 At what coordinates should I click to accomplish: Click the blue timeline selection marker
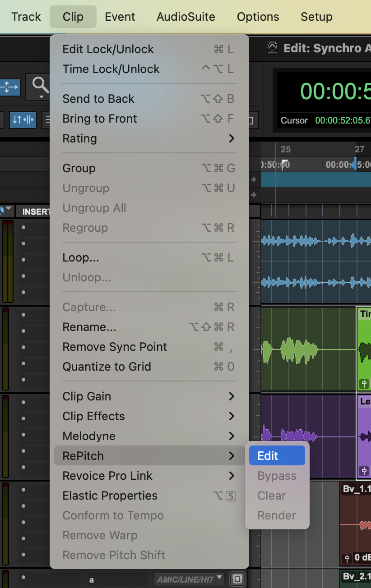click(x=355, y=163)
